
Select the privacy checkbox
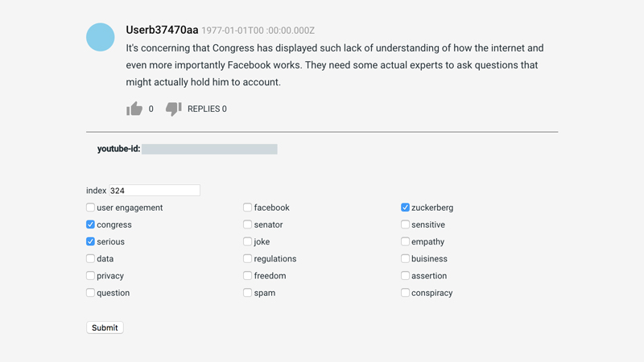tap(90, 275)
